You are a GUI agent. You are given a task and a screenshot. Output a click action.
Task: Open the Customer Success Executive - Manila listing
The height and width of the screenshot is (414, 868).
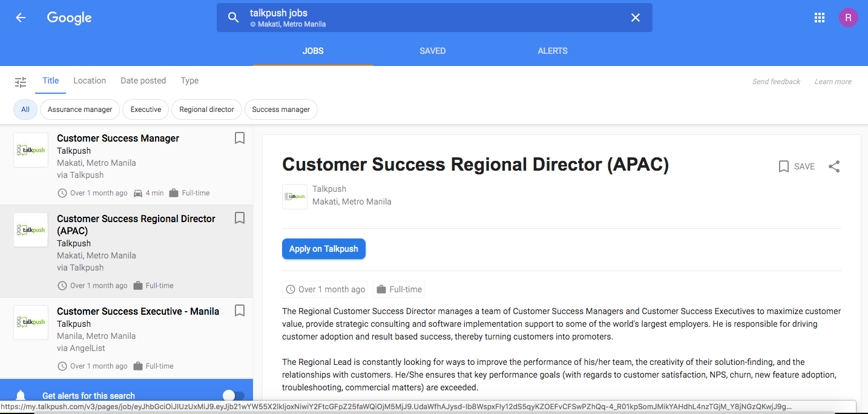(x=127, y=338)
